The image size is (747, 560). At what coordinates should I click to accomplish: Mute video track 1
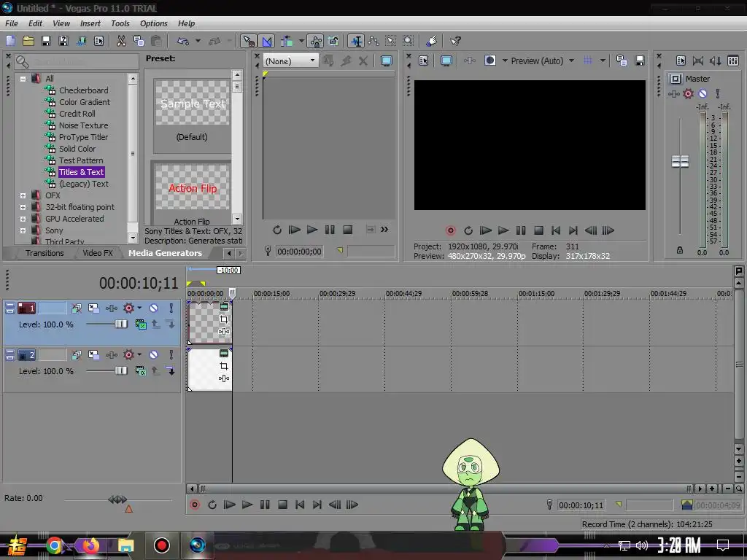(153, 308)
